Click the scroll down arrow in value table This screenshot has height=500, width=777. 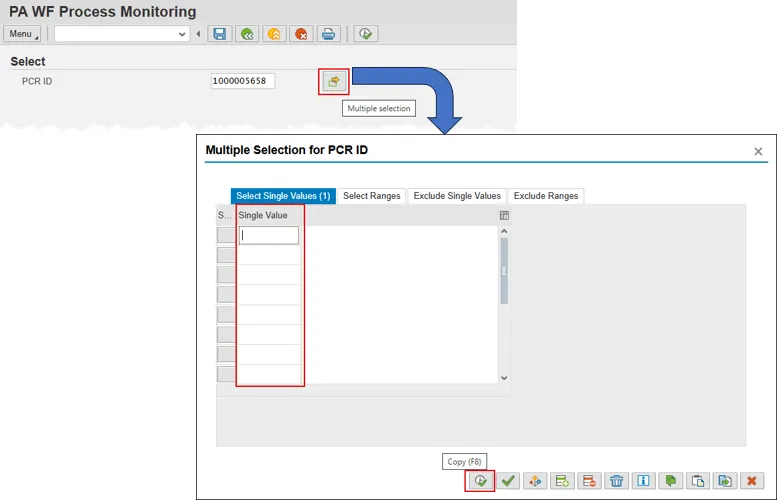click(x=504, y=378)
